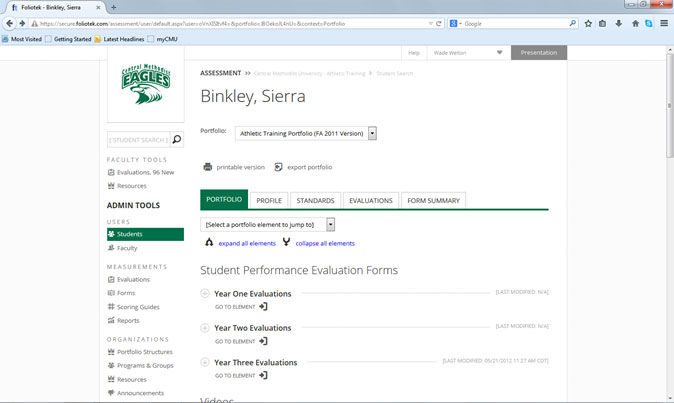Click the student search input field

point(138,140)
